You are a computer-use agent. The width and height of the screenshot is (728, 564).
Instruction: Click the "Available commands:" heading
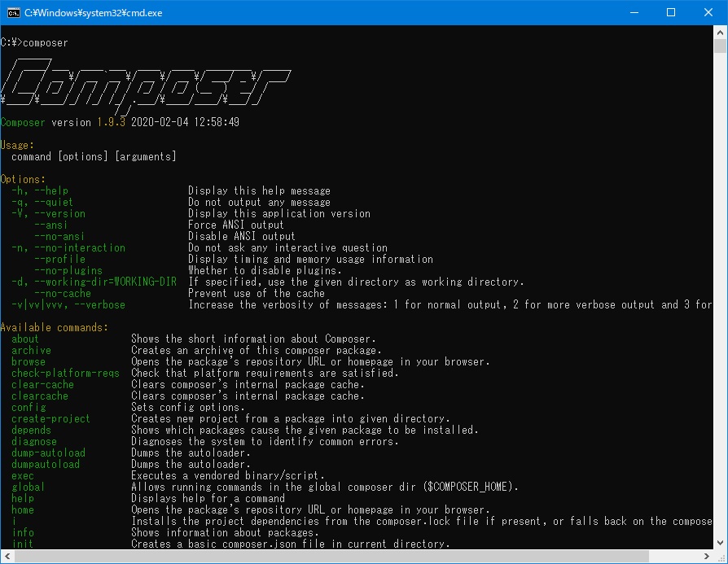tap(54, 327)
